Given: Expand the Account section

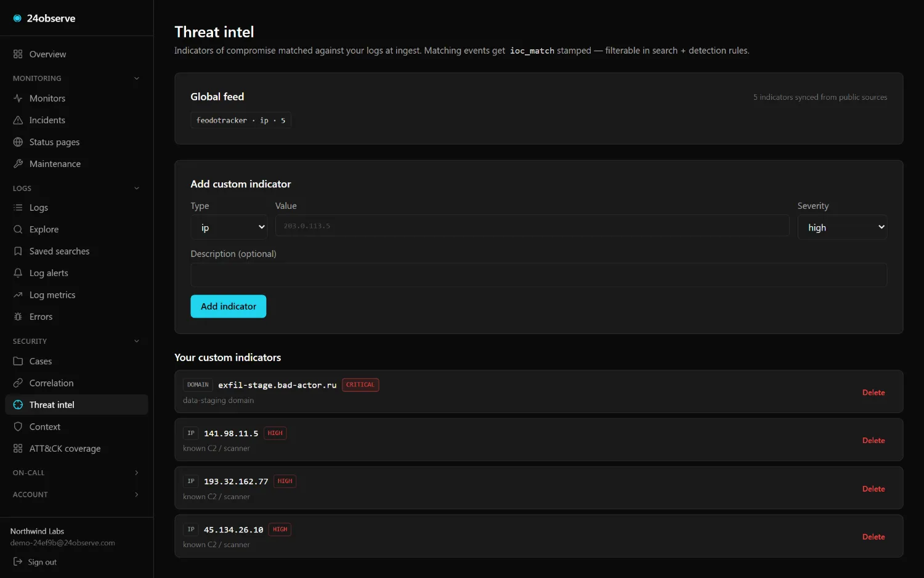Looking at the screenshot, I should pos(137,495).
